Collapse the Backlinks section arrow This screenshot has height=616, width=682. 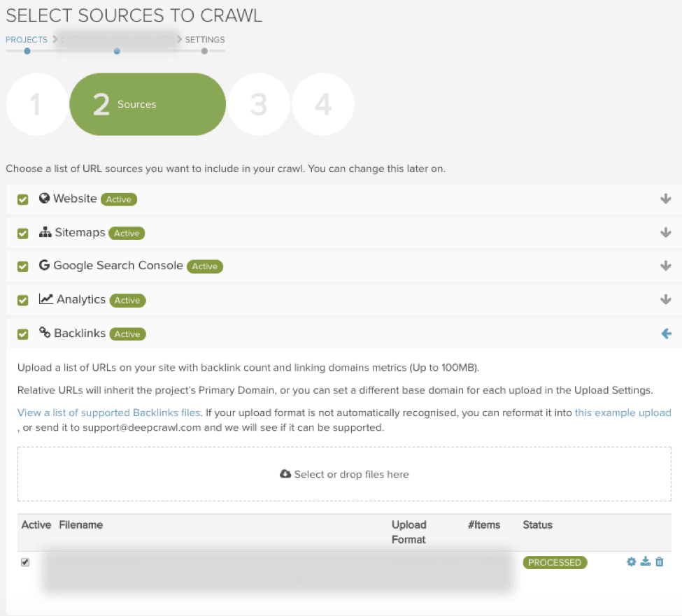click(x=666, y=334)
